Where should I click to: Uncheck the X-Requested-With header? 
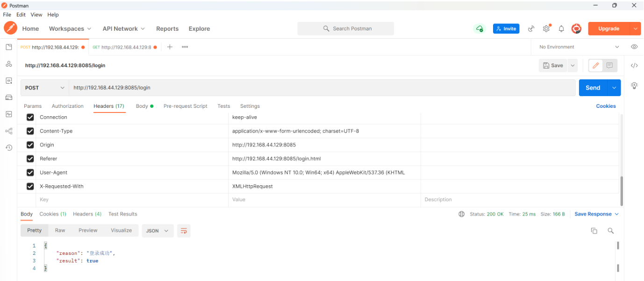[x=30, y=186]
